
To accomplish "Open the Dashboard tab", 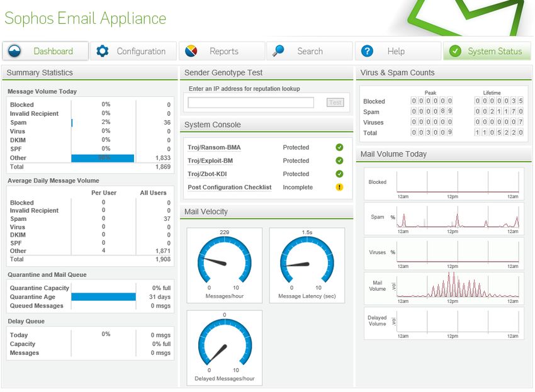I will (45, 51).
